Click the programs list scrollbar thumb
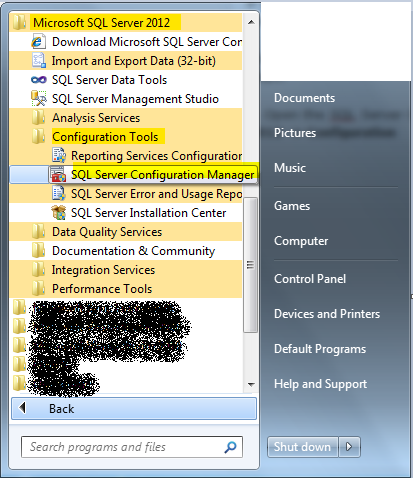The width and height of the screenshot is (413, 478). coord(251,265)
